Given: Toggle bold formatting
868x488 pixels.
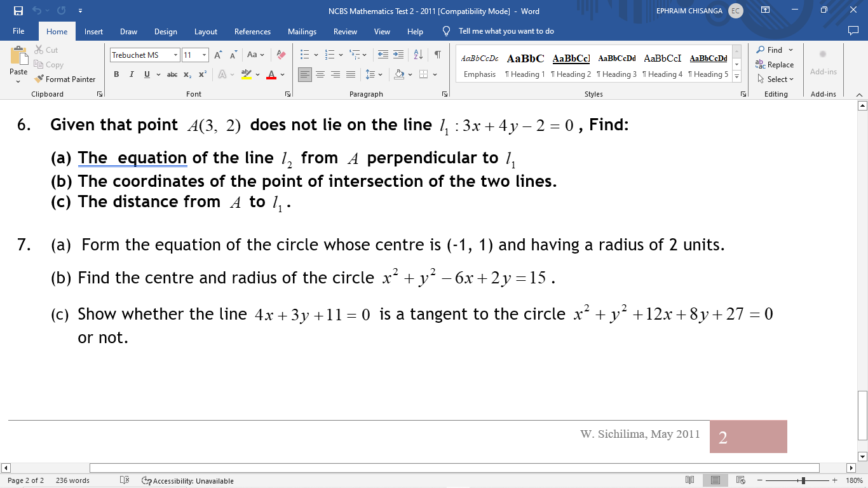Looking at the screenshot, I should pos(116,74).
